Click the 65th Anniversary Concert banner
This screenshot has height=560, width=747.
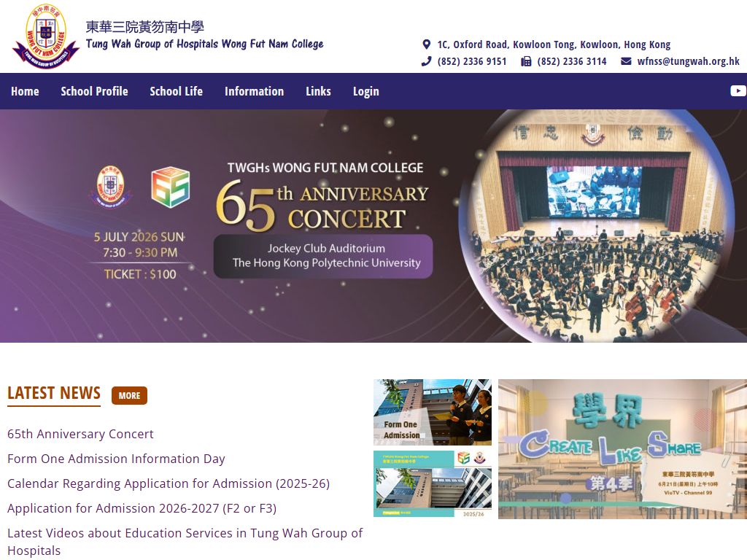point(373,226)
